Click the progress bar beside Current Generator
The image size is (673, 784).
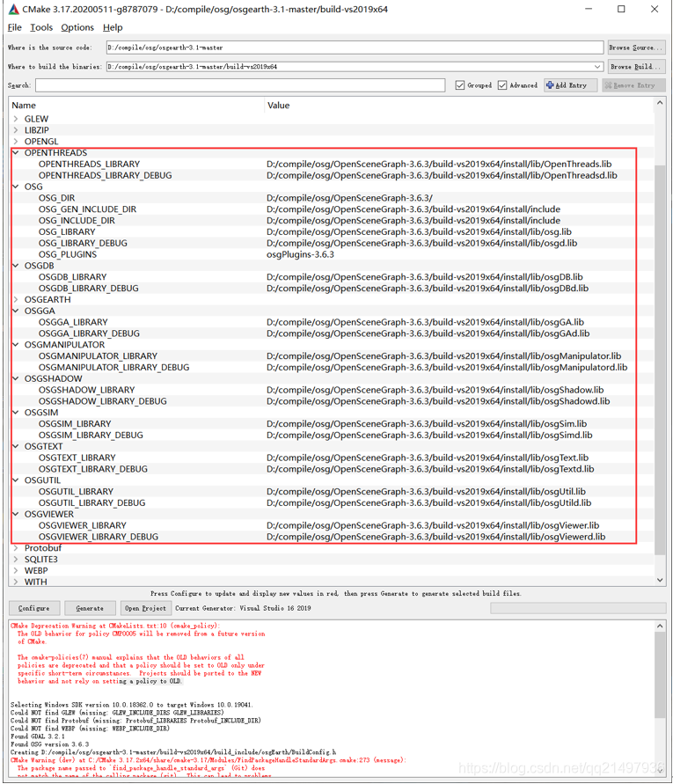point(578,608)
